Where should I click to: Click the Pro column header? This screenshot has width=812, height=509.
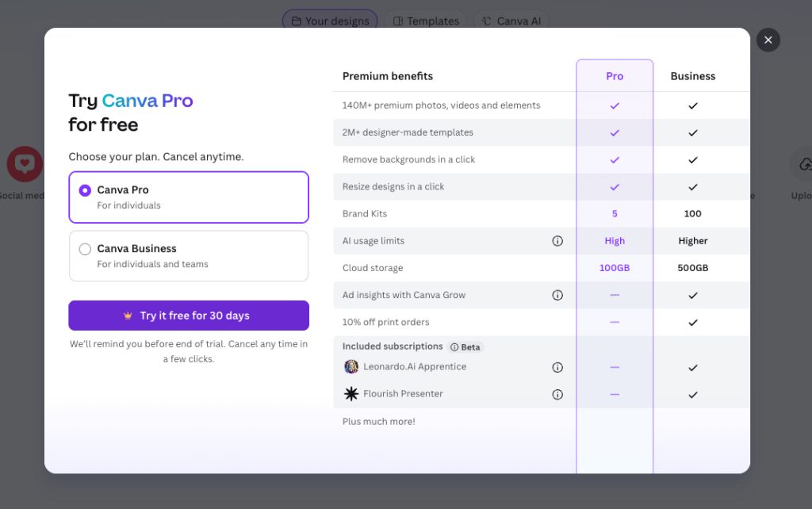click(615, 76)
